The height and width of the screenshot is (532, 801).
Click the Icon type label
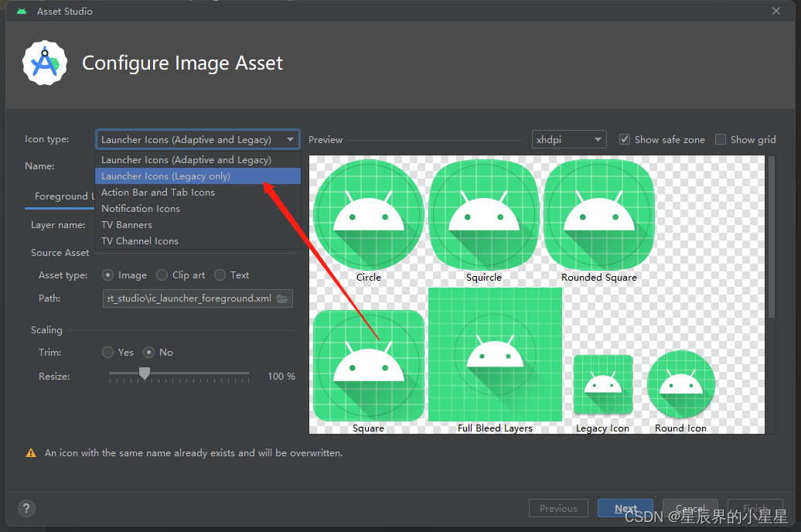coord(47,139)
